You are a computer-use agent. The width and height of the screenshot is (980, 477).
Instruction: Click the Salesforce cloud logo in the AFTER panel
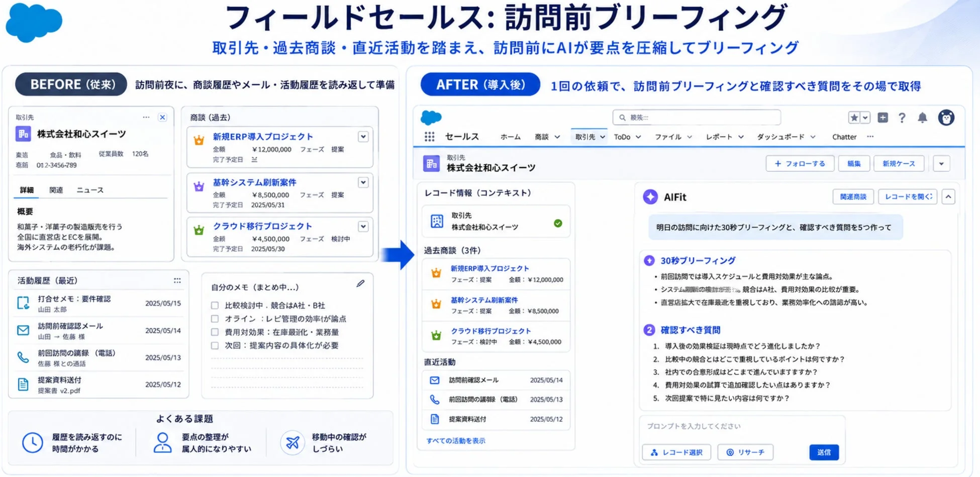[431, 117]
